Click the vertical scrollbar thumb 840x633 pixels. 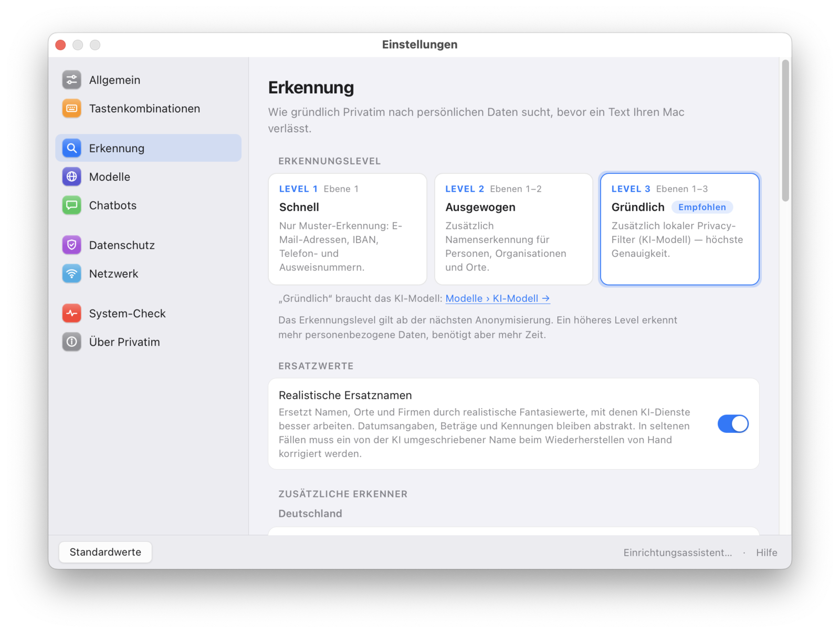click(x=785, y=130)
